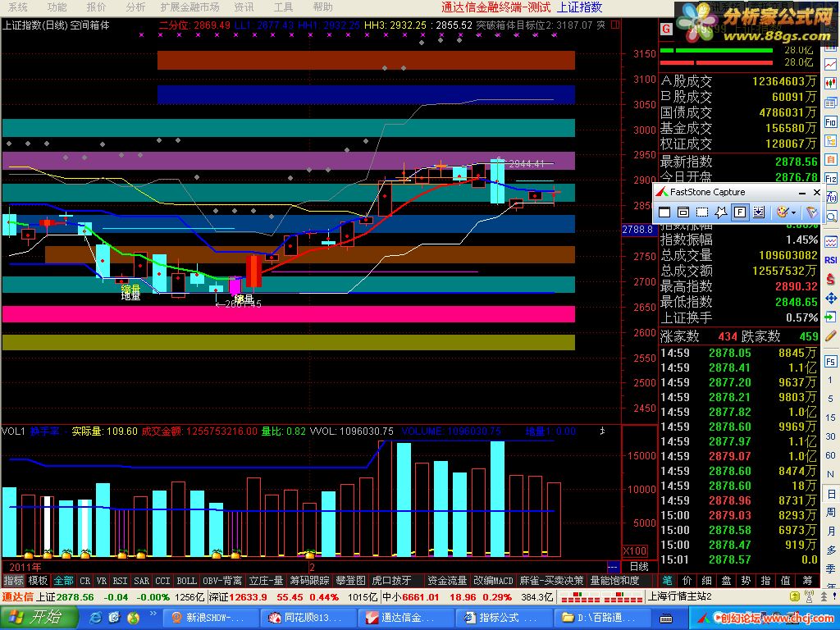The image size is (840, 630).
Task: Click the F12 sidebar icon
Action: [x=831, y=178]
